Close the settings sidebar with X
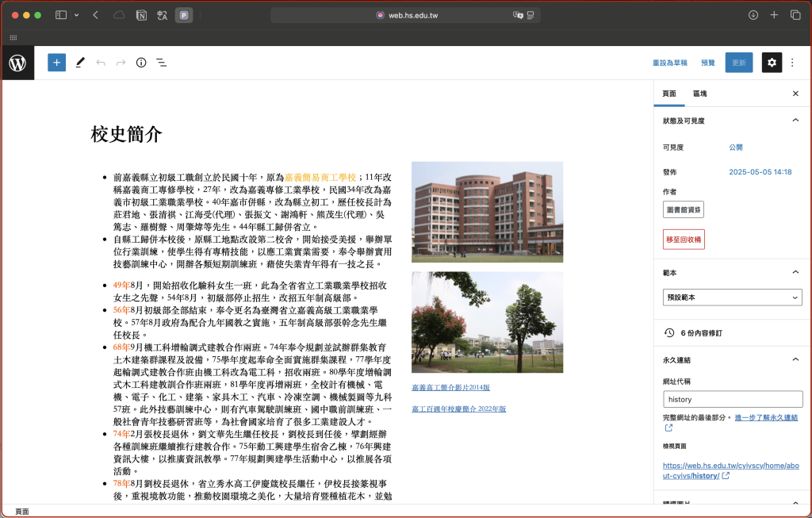Viewport: 812px width, 518px height. (795, 94)
